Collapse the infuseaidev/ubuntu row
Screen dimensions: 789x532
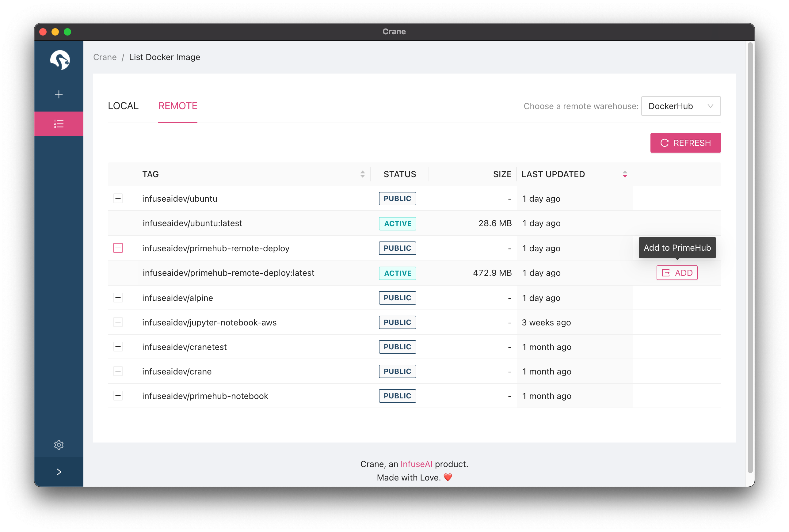[x=118, y=199]
